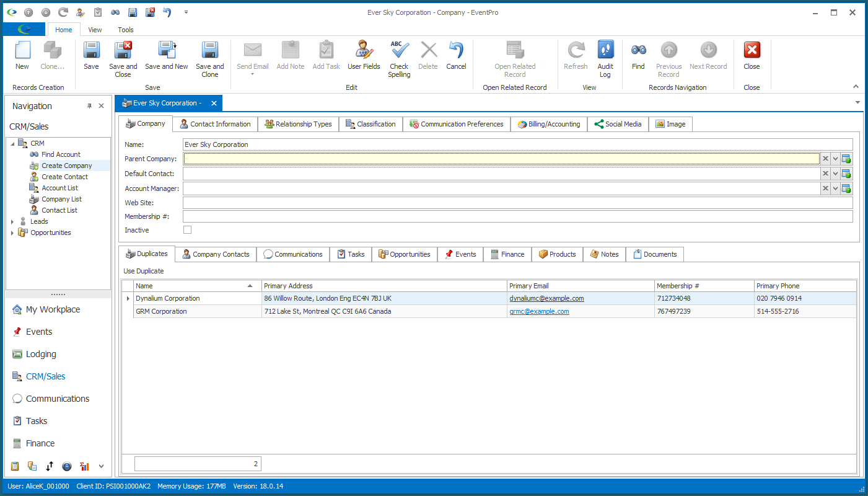Expand the Opportunities tree node
Viewport: 868px width, 496px height.
pyautogui.click(x=12, y=232)
